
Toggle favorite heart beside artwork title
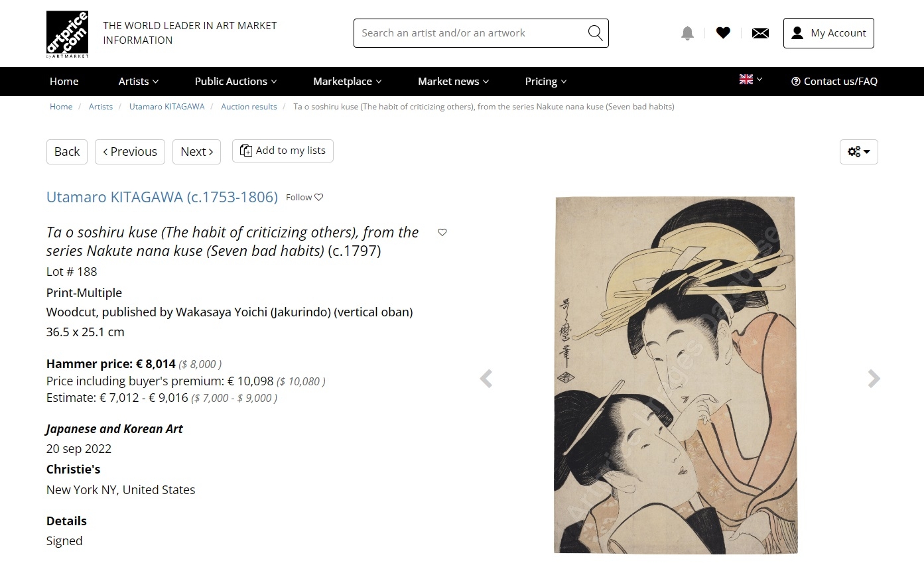click(442, 232)
